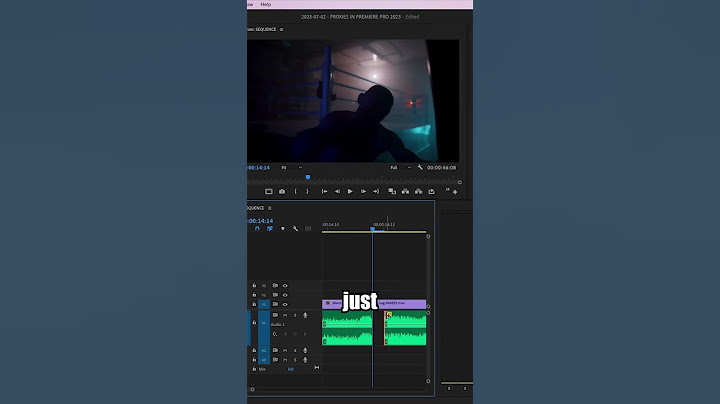This screenshot has height=404, width=720.
Task: Click the rectangle frame icon left of camera
Action: pyautogui.click(x=269, y=191)
